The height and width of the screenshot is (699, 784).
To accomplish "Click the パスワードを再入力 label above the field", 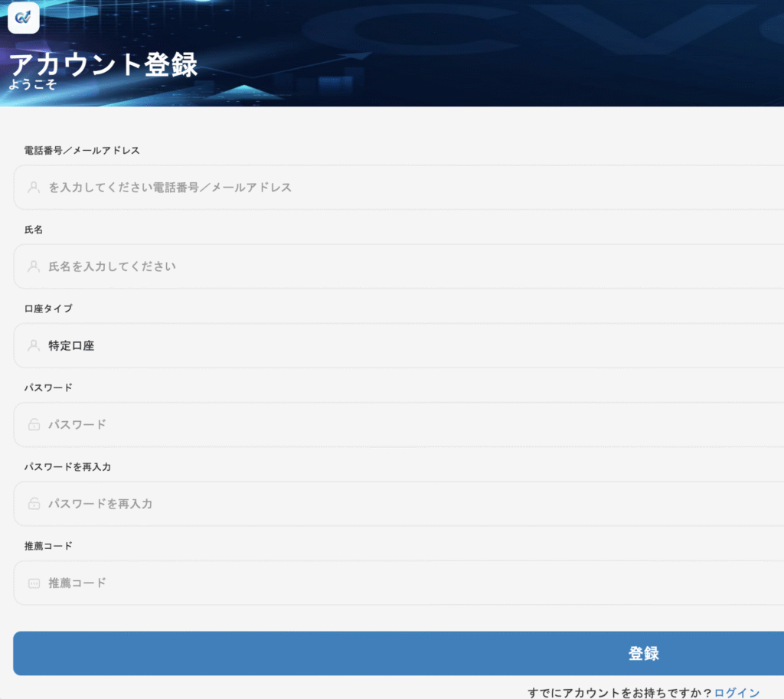I will tap(67, 466).
